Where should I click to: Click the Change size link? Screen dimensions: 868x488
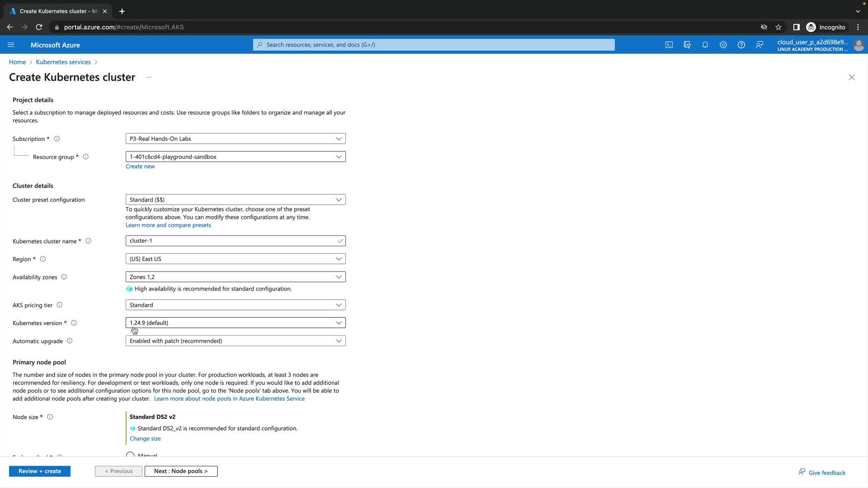(x=145, y=439)
